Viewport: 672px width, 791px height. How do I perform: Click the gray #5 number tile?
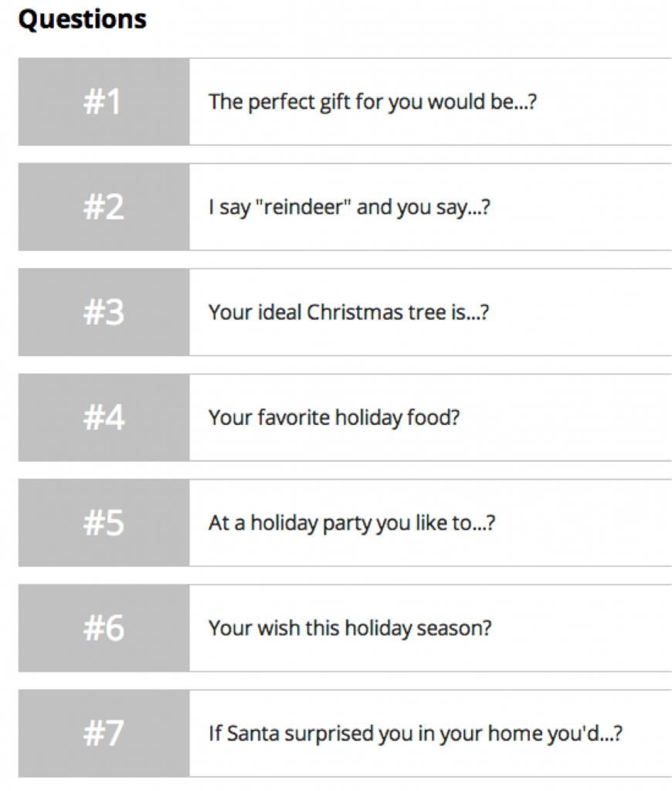(x=104, y=523)
